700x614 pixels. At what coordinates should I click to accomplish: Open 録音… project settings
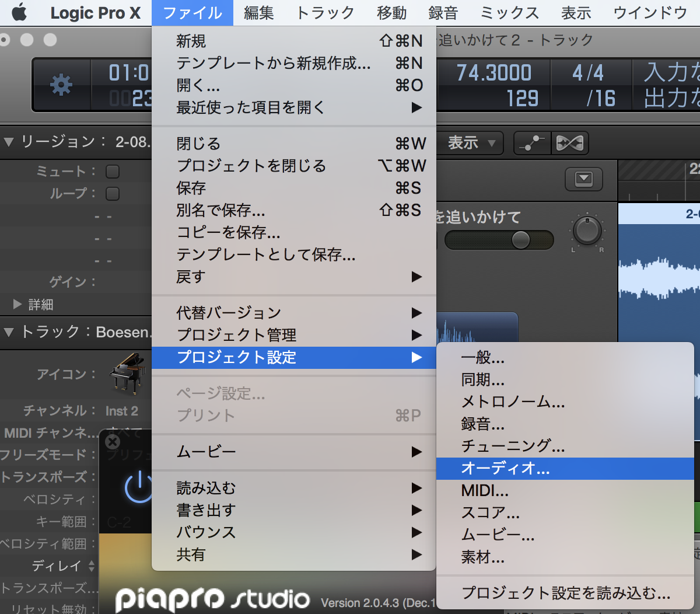[565, 424]
